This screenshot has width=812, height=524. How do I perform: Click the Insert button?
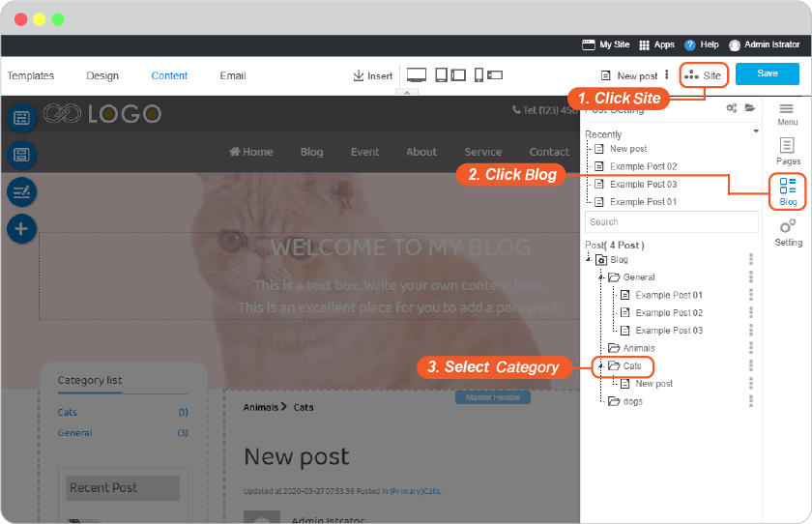(x=373, y=75)
